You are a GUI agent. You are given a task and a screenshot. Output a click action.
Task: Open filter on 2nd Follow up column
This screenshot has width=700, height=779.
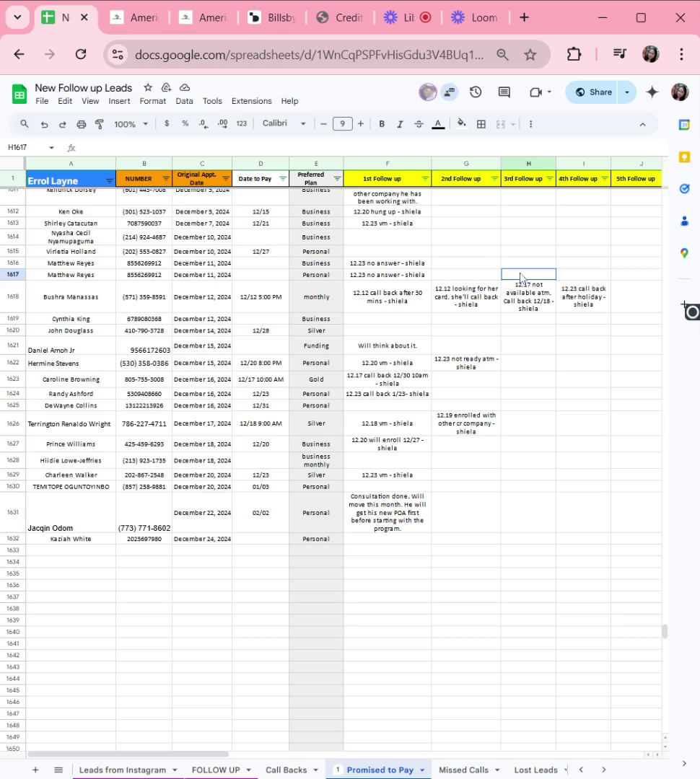tap(494, 179)
